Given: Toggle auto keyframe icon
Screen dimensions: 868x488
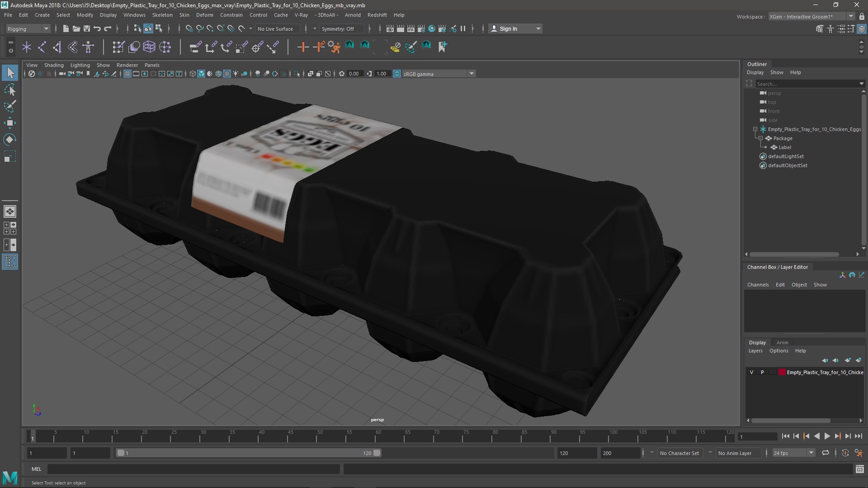Looking at the screenshot, I should [845, 453].
